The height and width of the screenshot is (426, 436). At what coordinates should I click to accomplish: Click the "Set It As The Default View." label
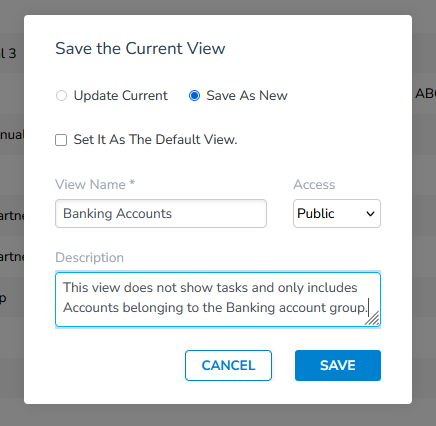click(155, 140)
